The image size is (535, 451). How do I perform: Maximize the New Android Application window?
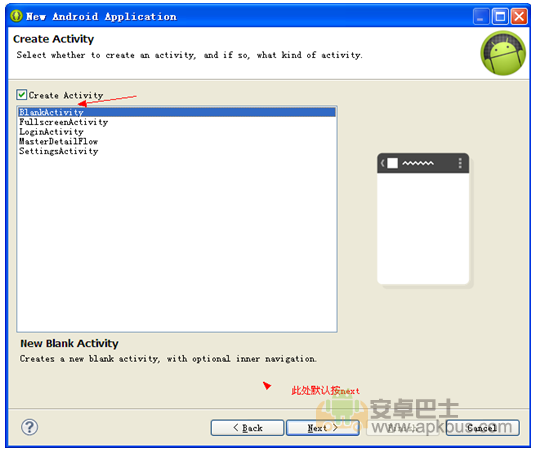tap(500, 16)
